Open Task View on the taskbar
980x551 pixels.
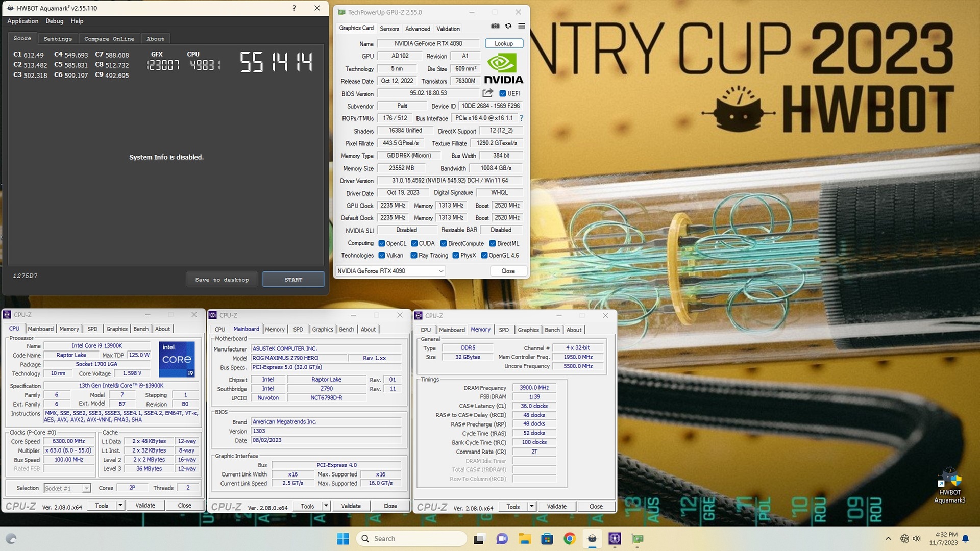(x=479, y=538)
